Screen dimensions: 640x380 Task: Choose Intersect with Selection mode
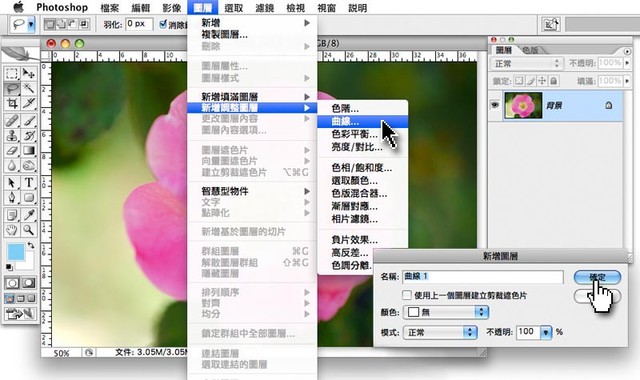coord(84,24)
